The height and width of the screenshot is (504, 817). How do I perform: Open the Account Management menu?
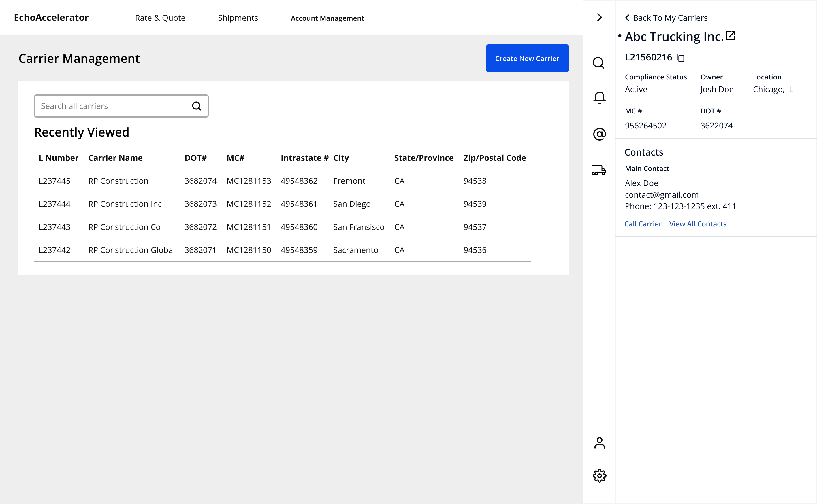[x=327, y=18]
